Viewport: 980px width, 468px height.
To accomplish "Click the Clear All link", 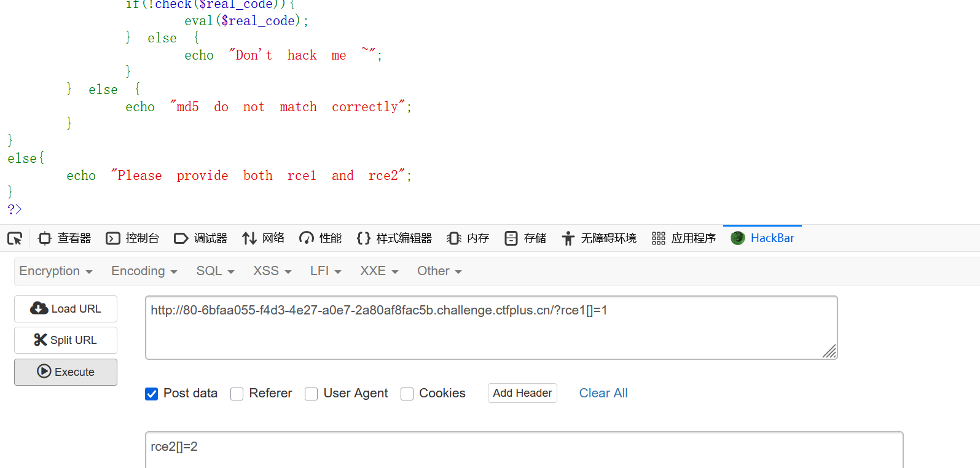I will (603, 393).
